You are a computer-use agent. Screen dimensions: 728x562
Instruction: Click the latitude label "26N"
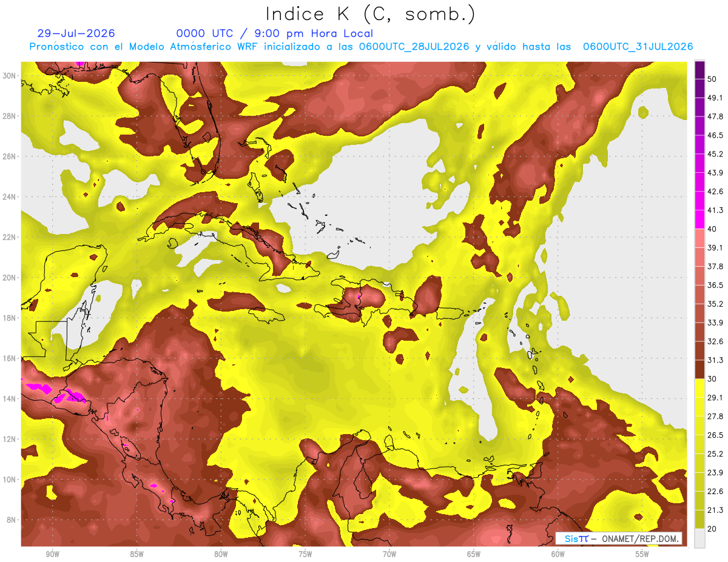pyautogui.click(x=9, y=156)
